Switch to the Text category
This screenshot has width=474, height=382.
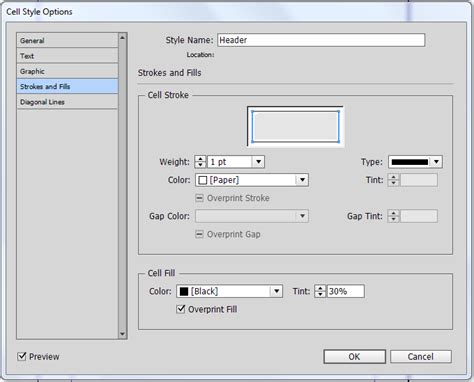pyautogui.click(x=67, y=56)
